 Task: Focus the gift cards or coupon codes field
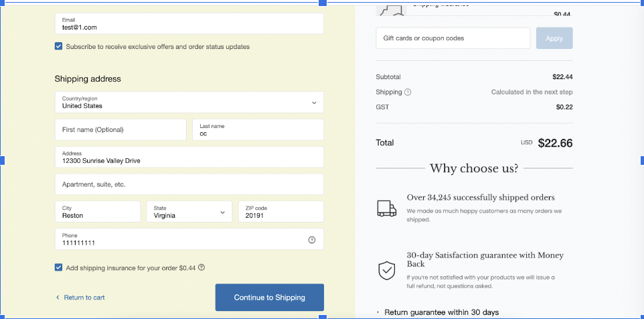453,38
